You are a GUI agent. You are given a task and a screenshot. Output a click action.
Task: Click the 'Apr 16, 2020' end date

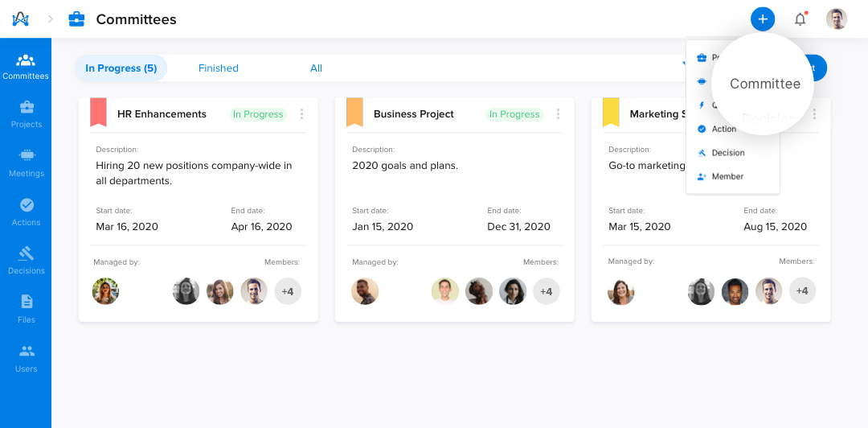tap(261, 227)
